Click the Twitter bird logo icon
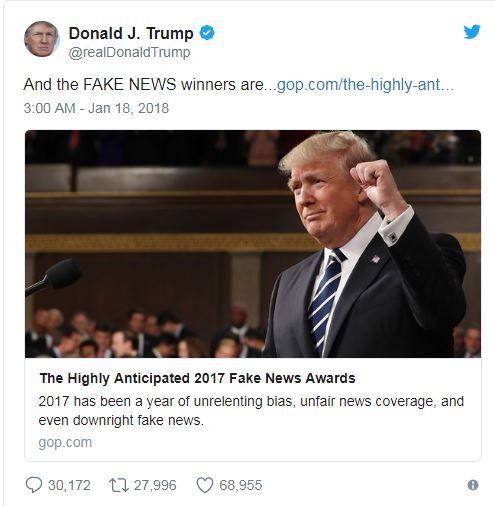Viewport: 495px width, 507px height. pos(472,32)
